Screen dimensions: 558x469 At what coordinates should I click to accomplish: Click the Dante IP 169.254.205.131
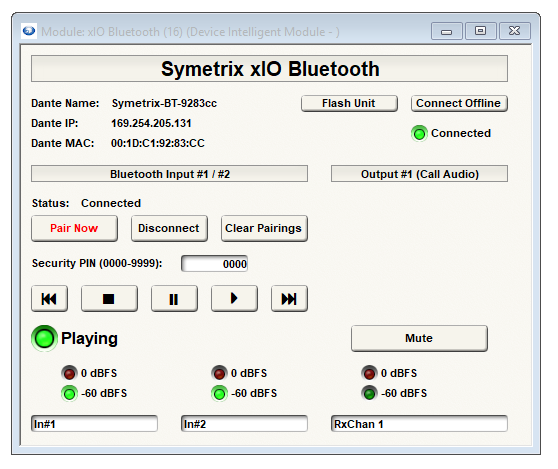tap(151, 123)
